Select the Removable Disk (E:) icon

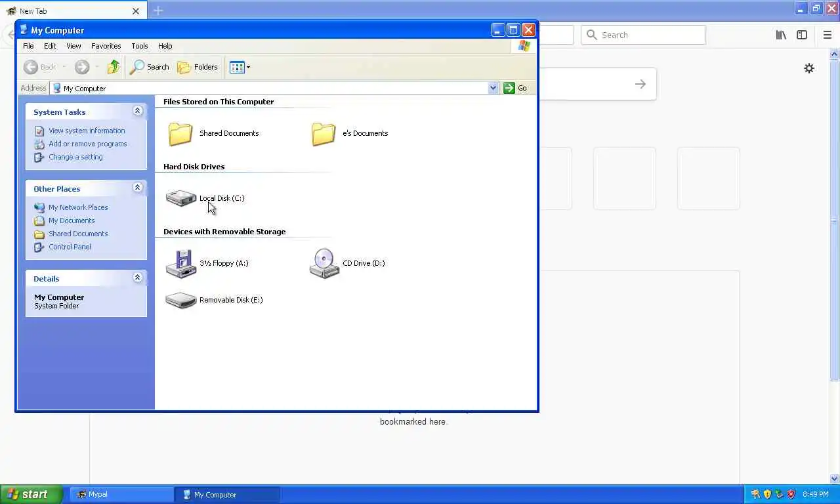181,300
